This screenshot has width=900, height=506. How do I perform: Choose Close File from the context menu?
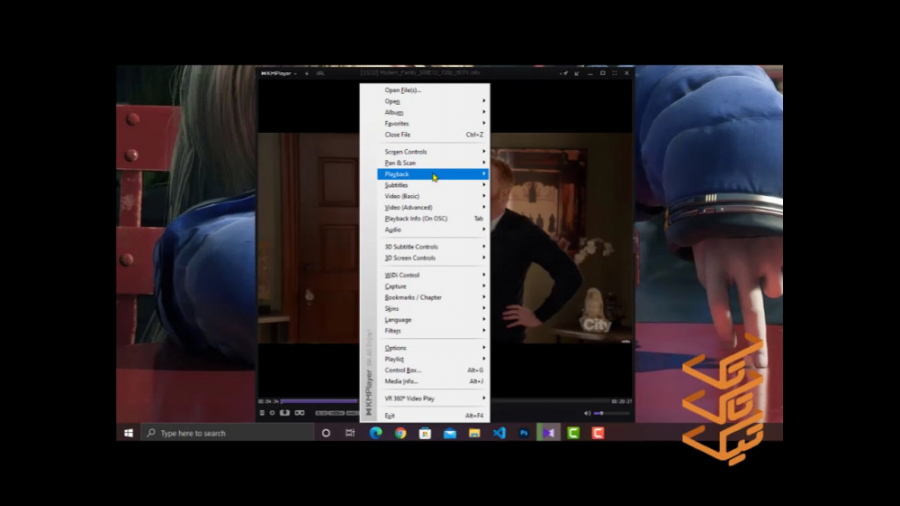[433, 135]
